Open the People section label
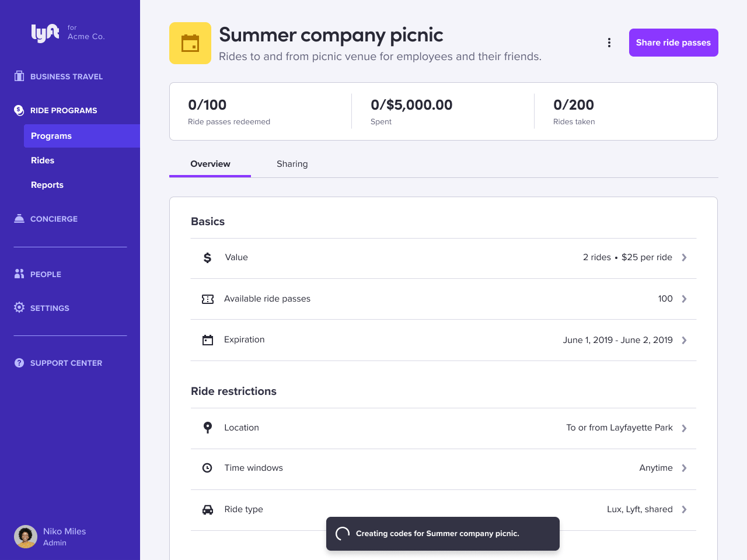The image size is (747, 560). coord(46,274)
